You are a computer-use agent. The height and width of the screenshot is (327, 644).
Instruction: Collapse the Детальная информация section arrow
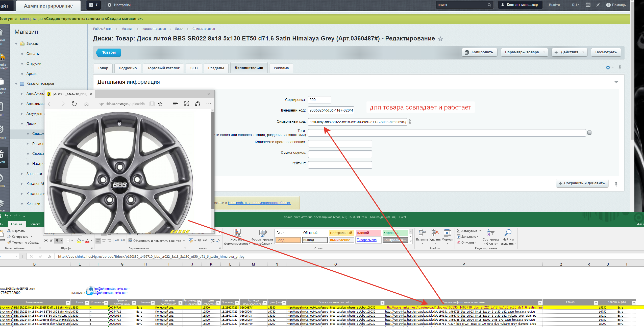[x=616, y=82]
